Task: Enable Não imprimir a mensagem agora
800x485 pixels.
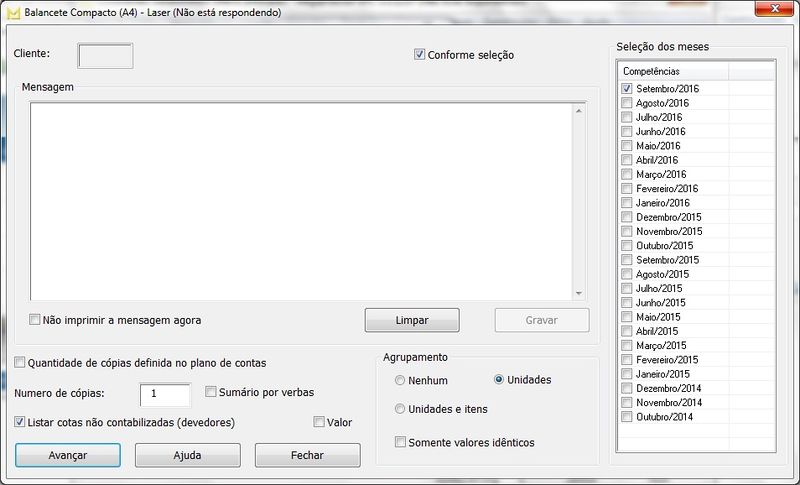Action: 35,321
